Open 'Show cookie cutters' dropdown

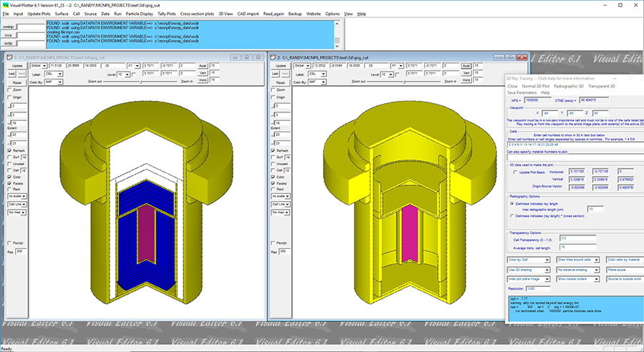(578, 279)
